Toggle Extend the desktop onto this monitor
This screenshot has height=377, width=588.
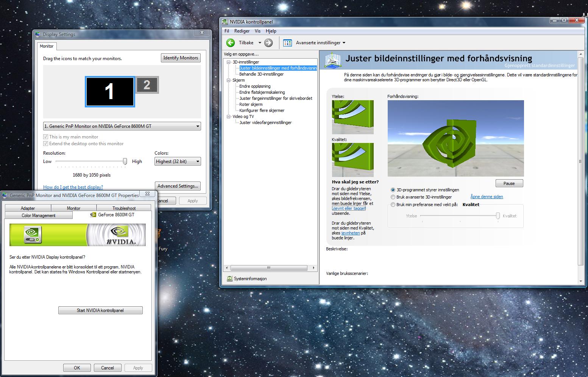pos(46,144)
